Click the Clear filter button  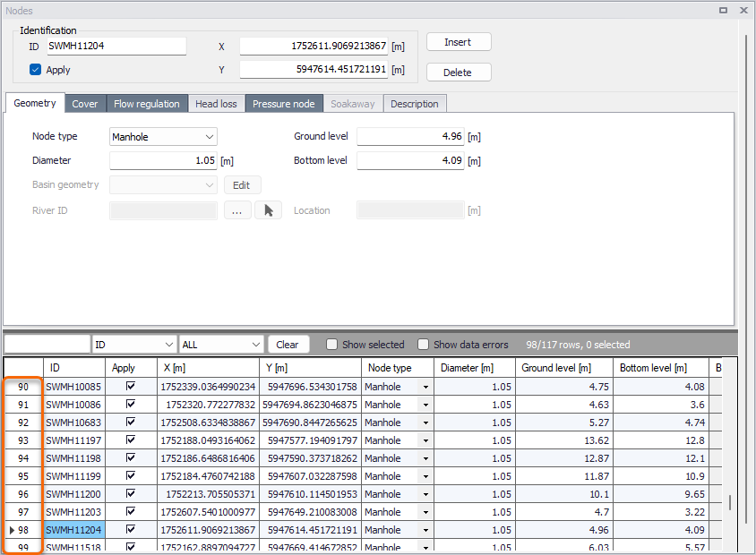[288, 345]
